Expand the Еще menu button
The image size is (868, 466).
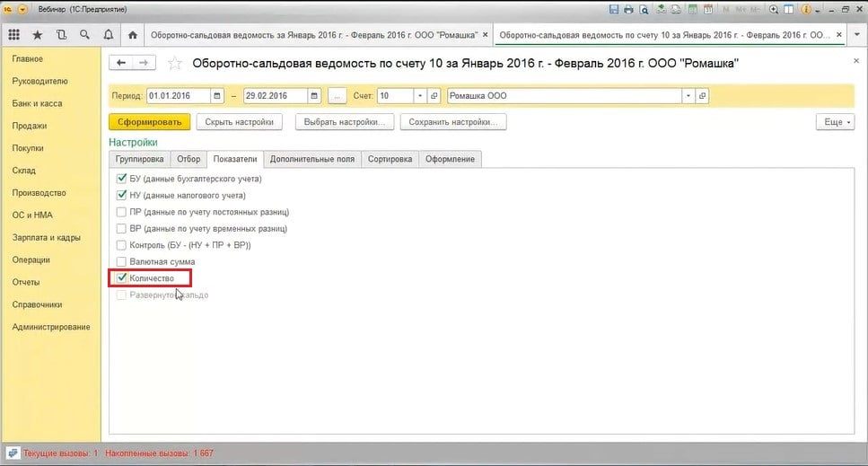[834, 122]
